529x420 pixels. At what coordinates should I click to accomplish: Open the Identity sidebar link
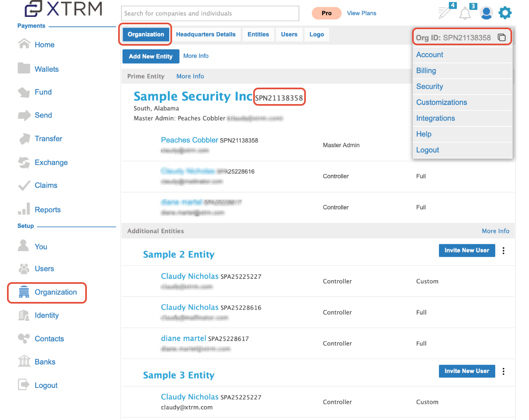(x=47, y=316)
